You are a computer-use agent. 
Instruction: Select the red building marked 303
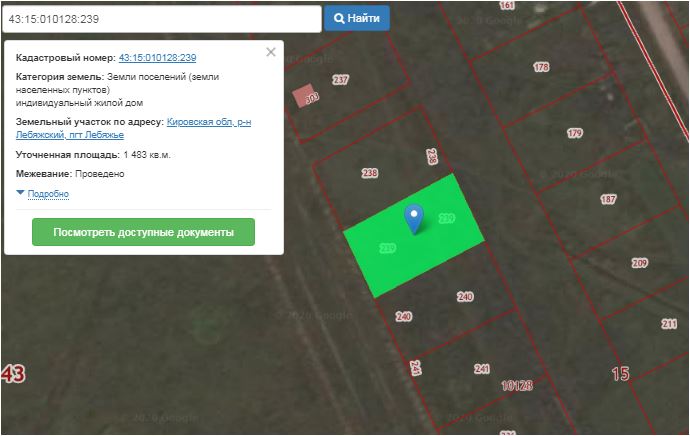[305, 97]
